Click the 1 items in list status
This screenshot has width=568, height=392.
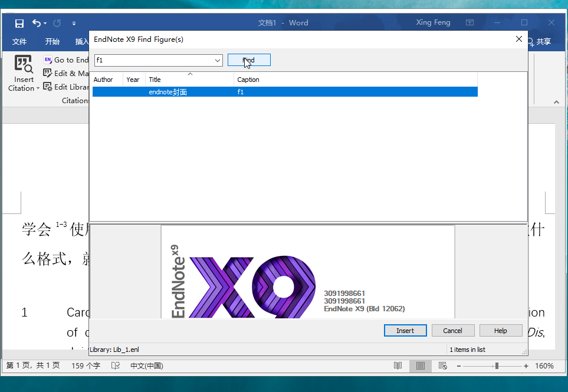click(467, 350)
